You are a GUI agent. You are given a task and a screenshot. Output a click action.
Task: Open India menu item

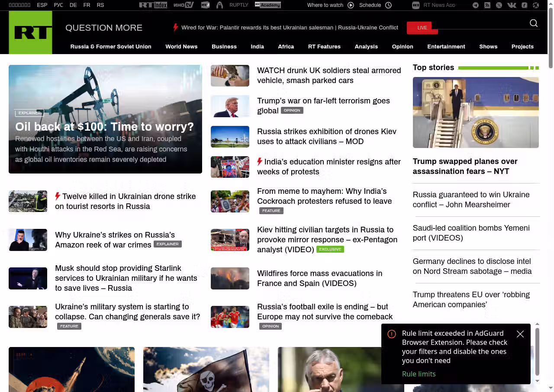click(x=257, y=47)
